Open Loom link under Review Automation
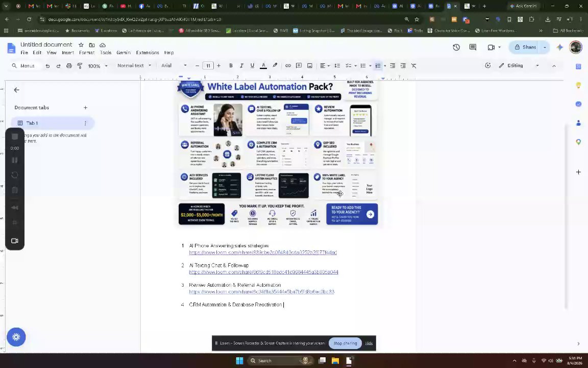588x368 pixels. coord(261,292)
